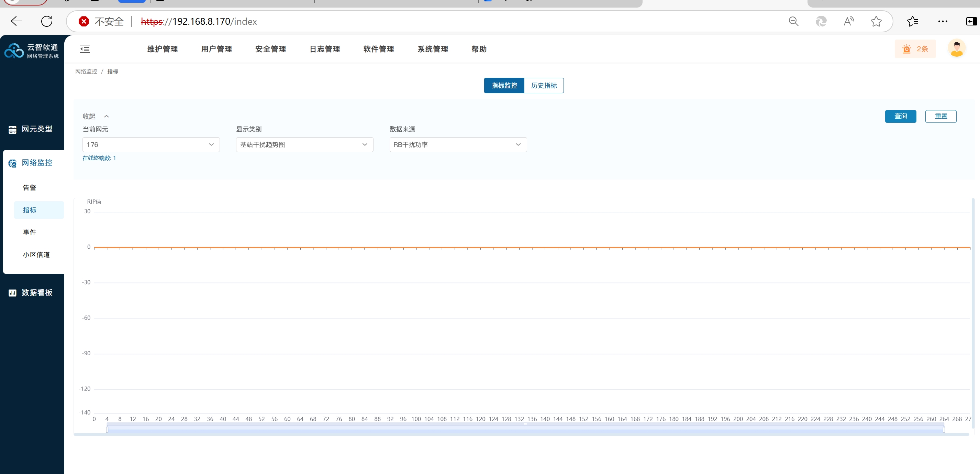Open the 指标 submenu item
The image size is (980, 474).
pos(39,210)
